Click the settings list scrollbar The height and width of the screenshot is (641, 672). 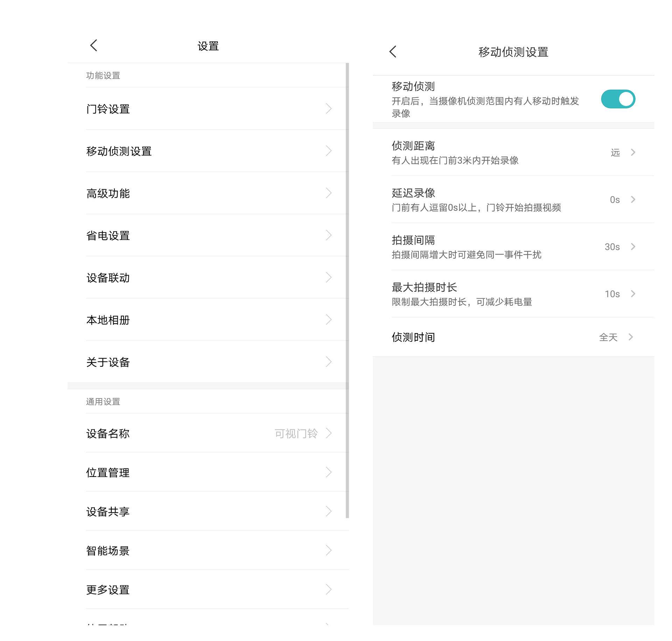click(x=347, y=290)
